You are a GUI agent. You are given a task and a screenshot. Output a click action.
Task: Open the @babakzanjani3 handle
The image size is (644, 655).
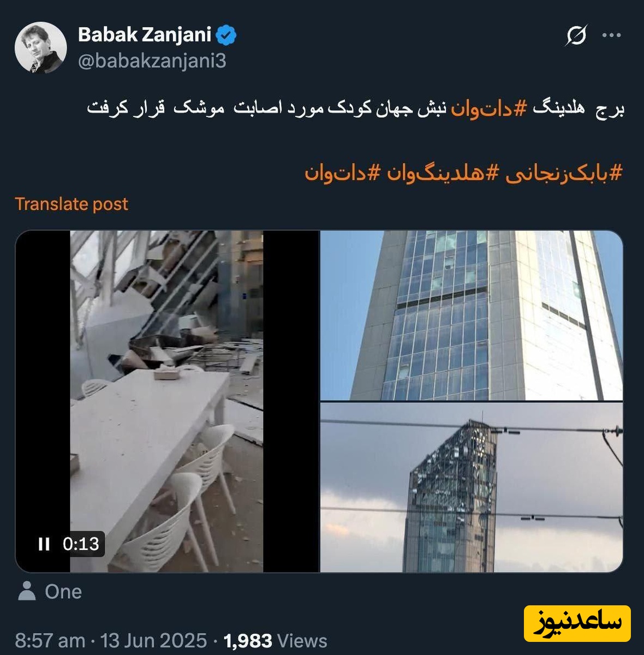click(152, 61)
